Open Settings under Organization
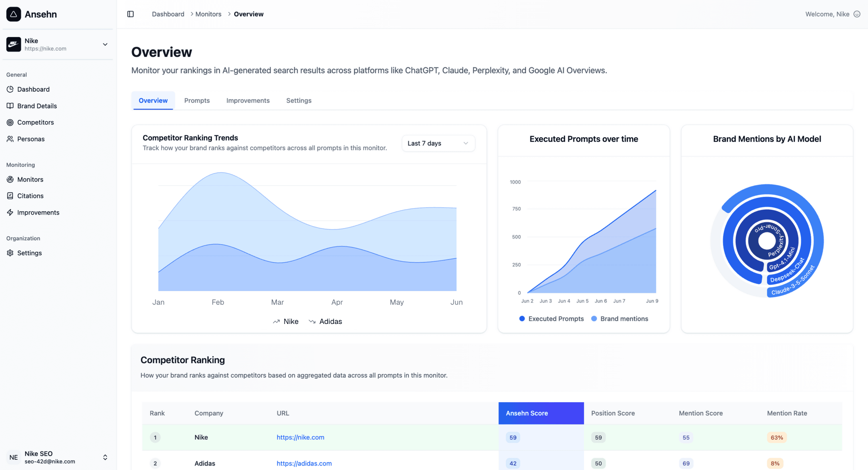The height and width of the screenshot is (470, 868). (x=29, y=253)
